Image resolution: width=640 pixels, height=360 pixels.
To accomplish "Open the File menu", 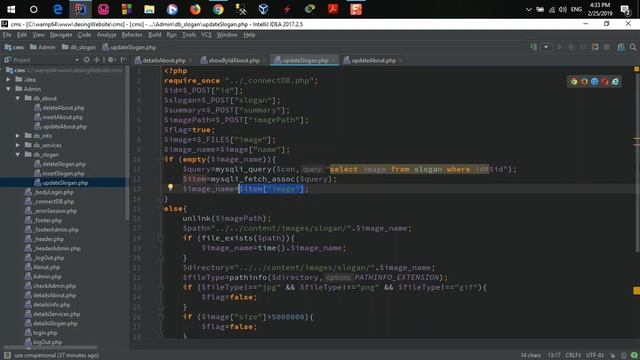I will 7,35.
